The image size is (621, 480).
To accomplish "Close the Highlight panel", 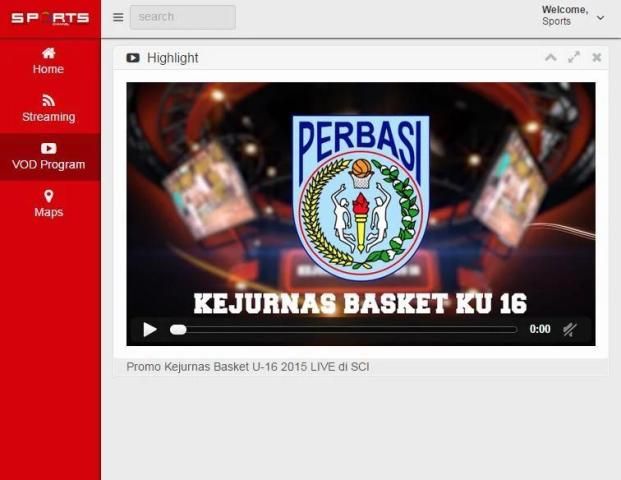I will 597,58.
